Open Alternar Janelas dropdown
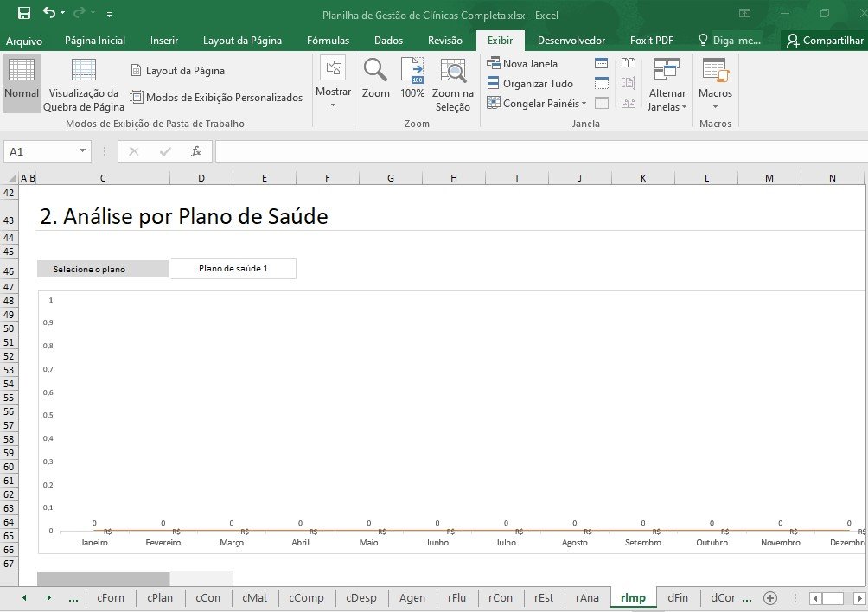 coord(667,85)
